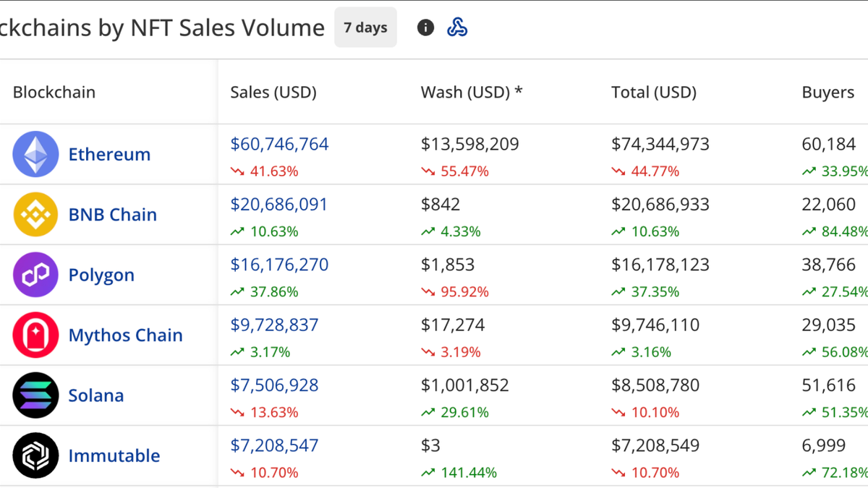Open the Mythos Chain blockchain link

pos(126,335)
